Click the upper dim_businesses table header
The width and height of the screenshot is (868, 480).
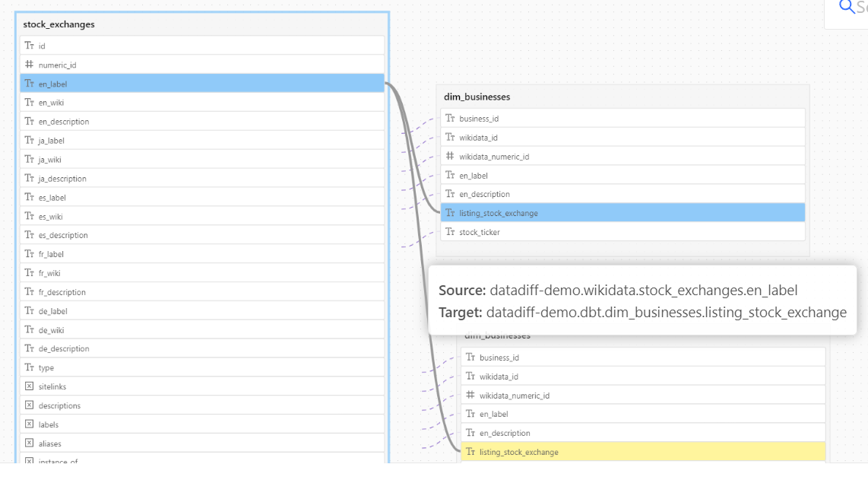click(x=477, y=97)
